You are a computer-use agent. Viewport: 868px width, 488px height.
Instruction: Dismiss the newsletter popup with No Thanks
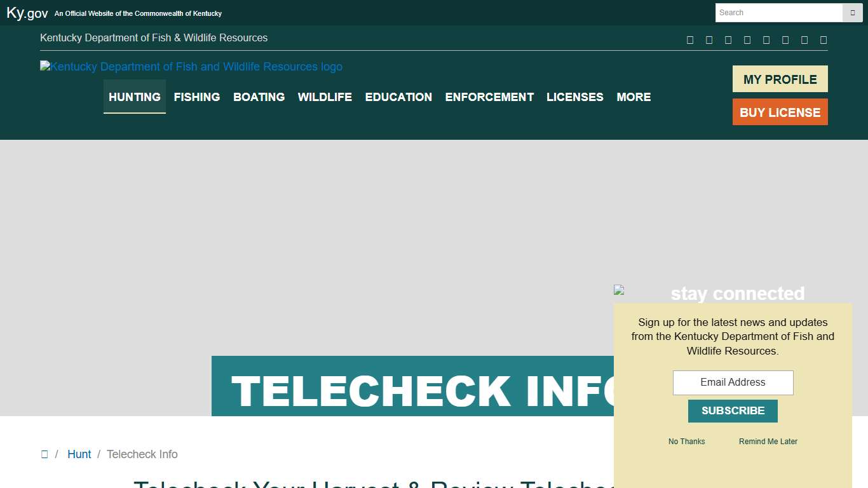(686, 441)
